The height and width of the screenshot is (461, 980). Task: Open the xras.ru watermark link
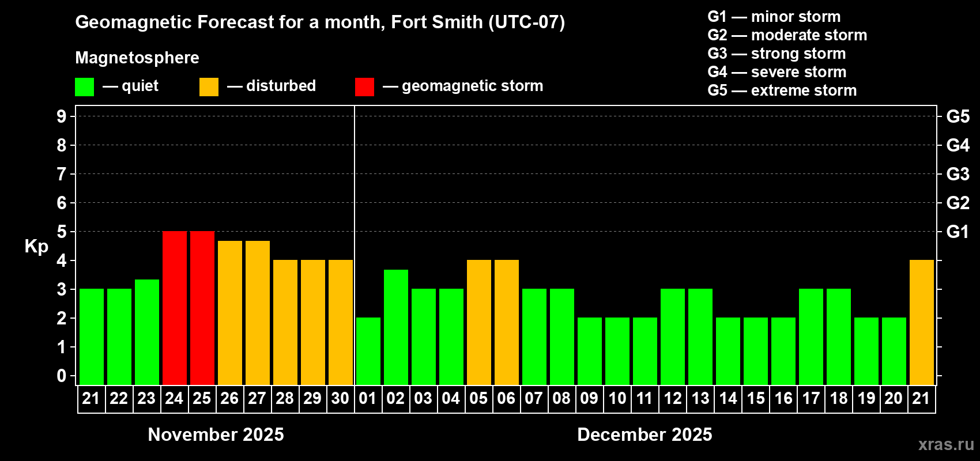pyautogui.click(x=946, y=444)
